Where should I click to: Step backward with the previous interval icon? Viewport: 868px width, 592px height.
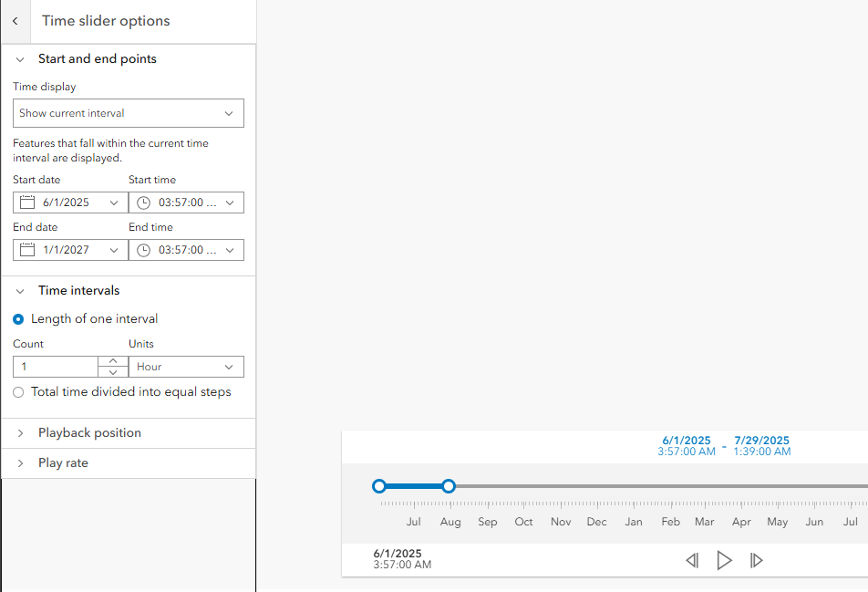[692, 560]
